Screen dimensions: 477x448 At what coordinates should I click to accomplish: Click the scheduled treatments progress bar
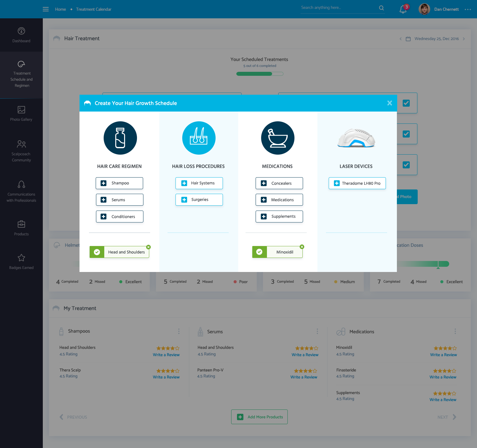point(260,74)
